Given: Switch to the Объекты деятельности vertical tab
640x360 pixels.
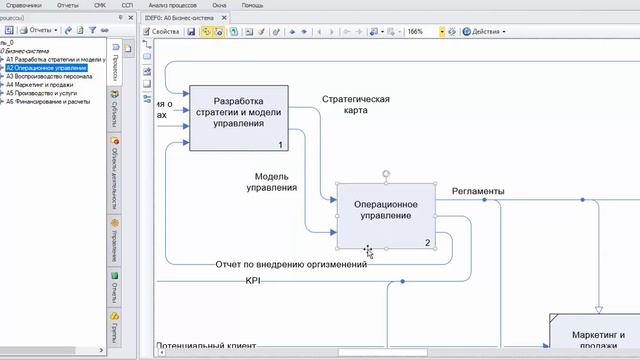Looking at the screenshot, I should coord(115,174).
